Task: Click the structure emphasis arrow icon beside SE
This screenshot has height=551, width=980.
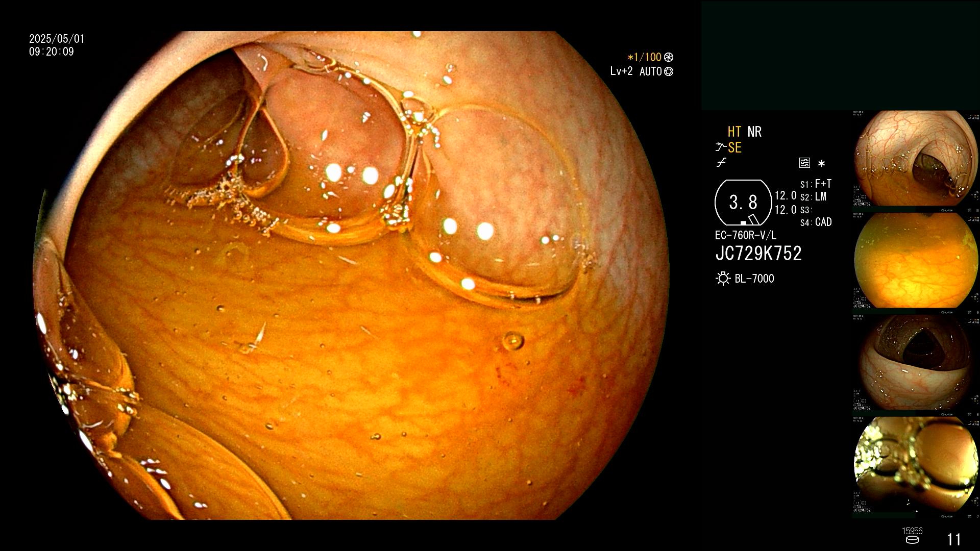Action: coord(720,147)
